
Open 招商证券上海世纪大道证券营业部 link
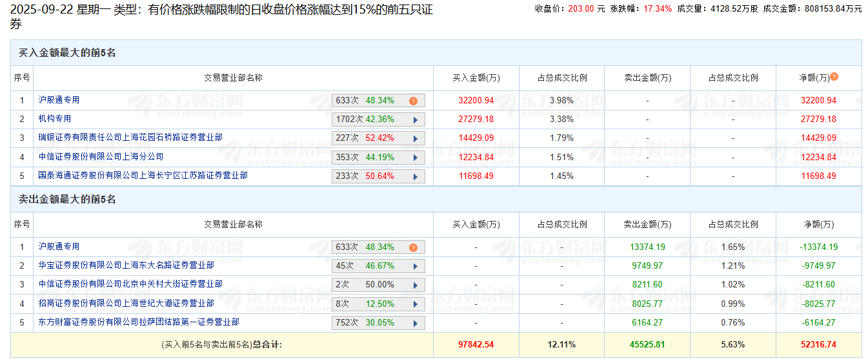point(126,303)
